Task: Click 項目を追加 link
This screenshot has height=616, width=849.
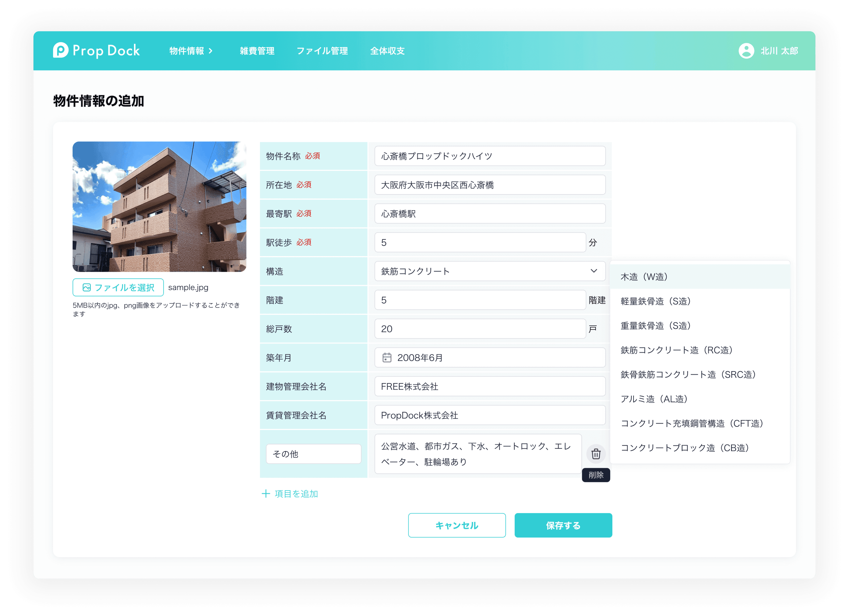Action: (x=296, y=494)
